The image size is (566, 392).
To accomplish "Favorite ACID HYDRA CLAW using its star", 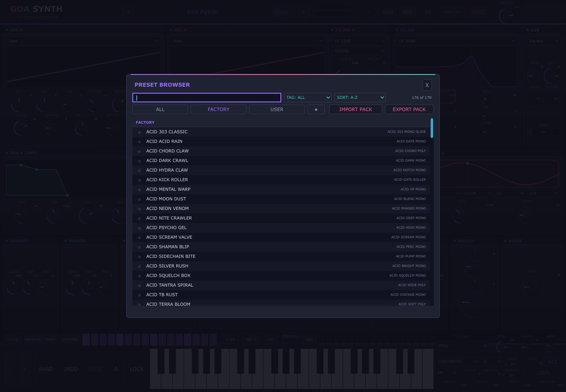I will pos(139,170).
